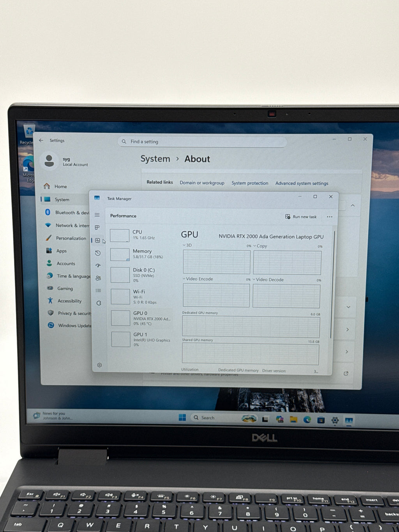Image resolution: width=399 pixels, height=532 pixels.
Task: Open Domain or workgroup link
Action: (202, 183)
